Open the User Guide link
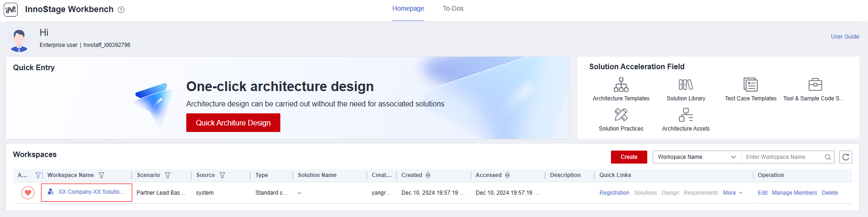Screen dimensions: 868x217 coord(845,37)
